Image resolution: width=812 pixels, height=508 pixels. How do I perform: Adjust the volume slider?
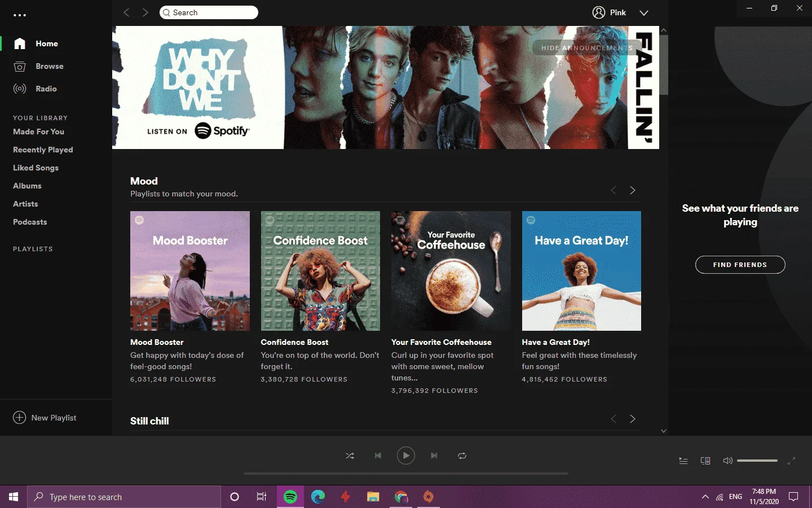pos(757,461)
